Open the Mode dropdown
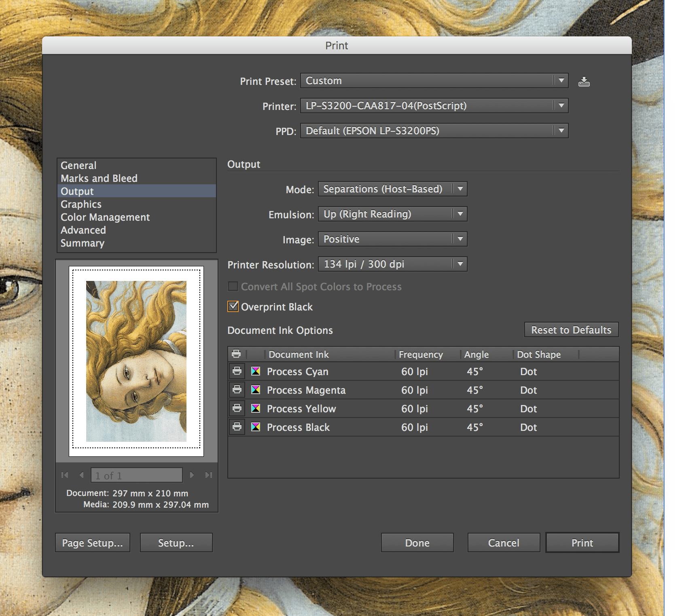 pyautogui.click(x=392, y=189)
